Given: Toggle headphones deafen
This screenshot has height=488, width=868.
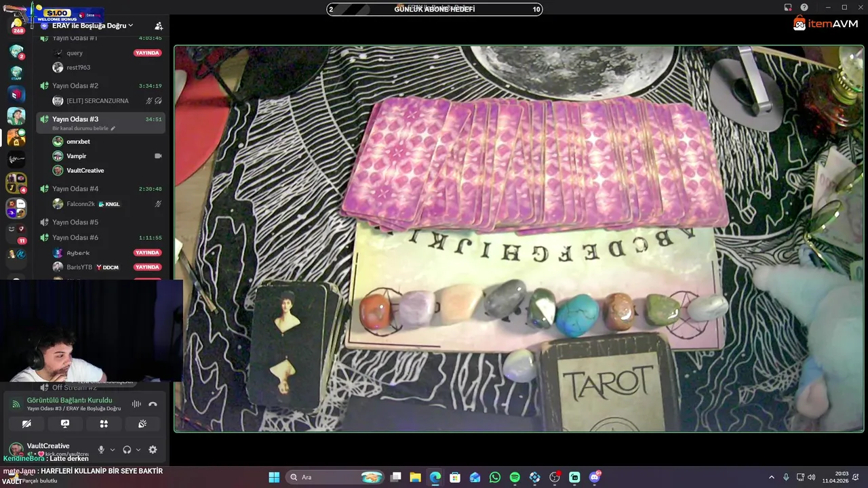Looking at the screenshot, I should click(127, 449).
